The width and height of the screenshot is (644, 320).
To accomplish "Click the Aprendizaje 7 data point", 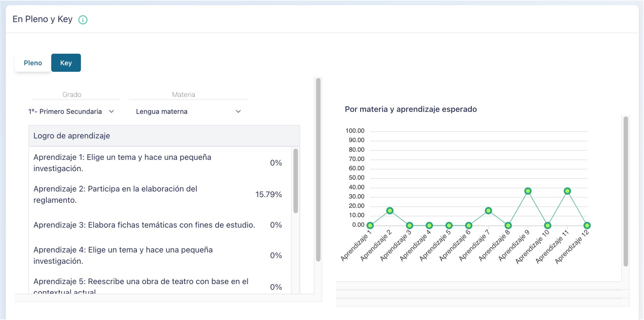I will (x=488, y=211).
